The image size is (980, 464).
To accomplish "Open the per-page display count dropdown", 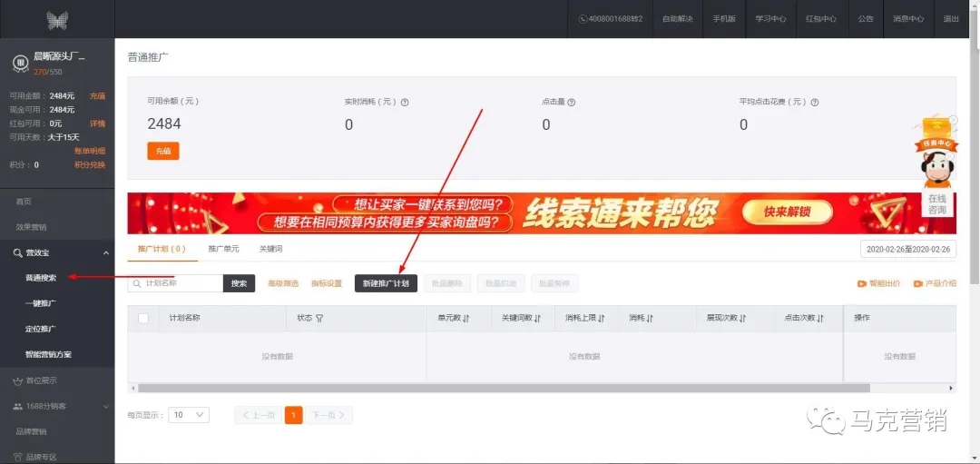I will click(189, 415).
